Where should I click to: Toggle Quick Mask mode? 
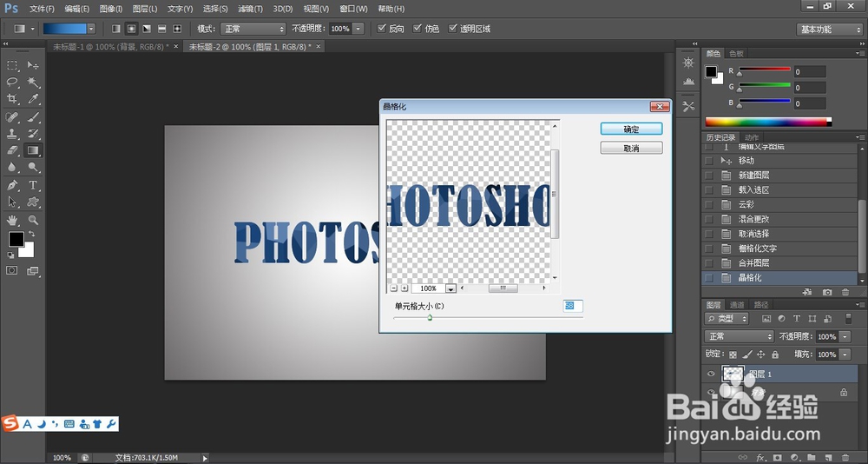pos(12,270)
